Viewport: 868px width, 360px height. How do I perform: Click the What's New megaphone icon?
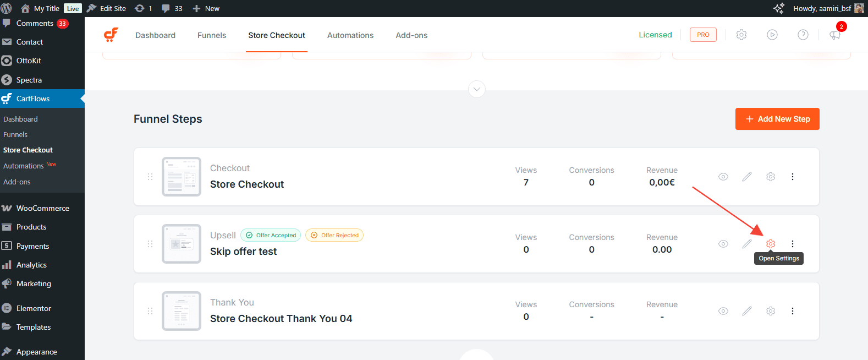click(834, 35)
